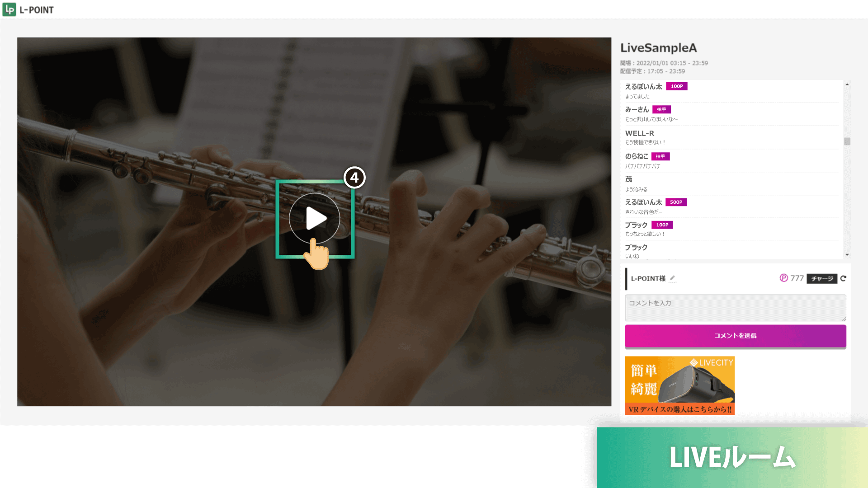Viewport: 868px width, 488px height.
Task: Click the 100P badge on first えるぽいん太 comment
Action: coord(677,86)
